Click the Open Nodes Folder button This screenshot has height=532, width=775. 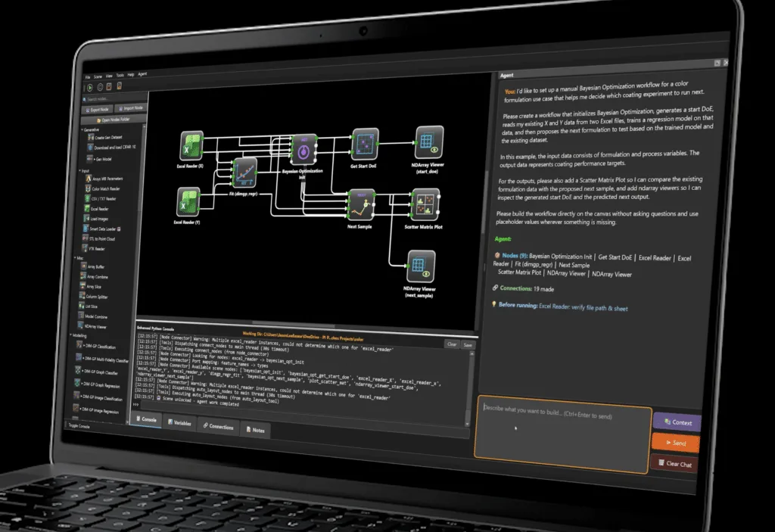(114, 119)
